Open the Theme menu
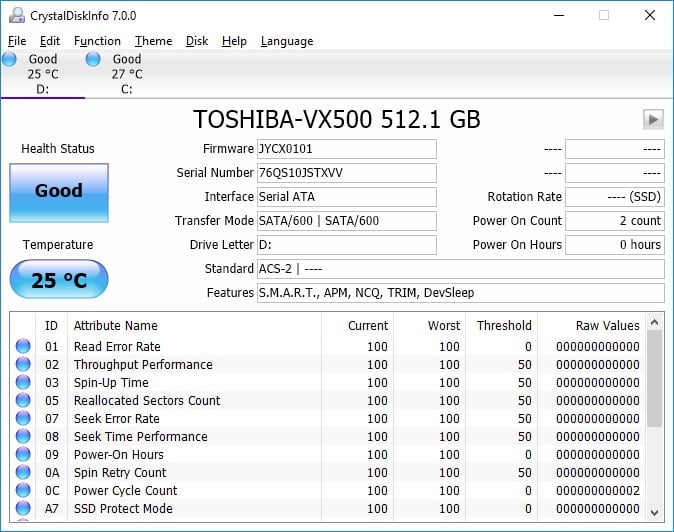 click(x=153, y=41)
